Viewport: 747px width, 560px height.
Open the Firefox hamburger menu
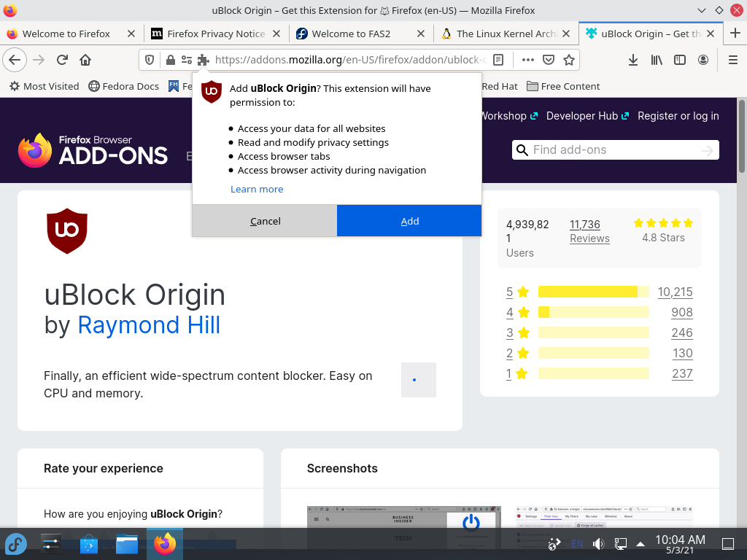(733, 60)
